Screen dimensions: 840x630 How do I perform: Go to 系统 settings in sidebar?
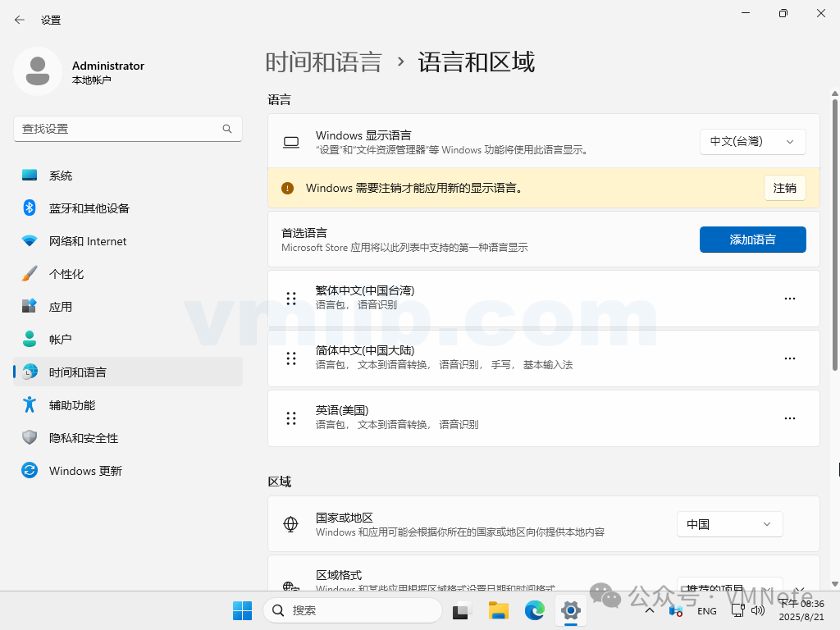coord(61,176)
